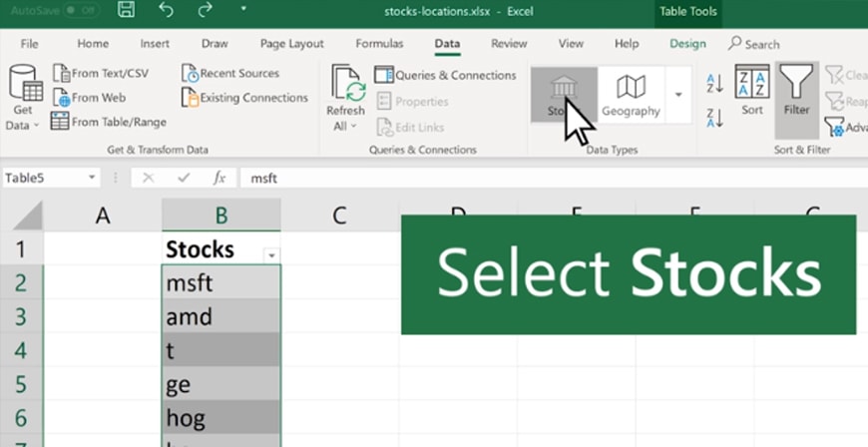
Task: Open Customize Quick Access Toolbar dropdown
Action: [243, 9]
